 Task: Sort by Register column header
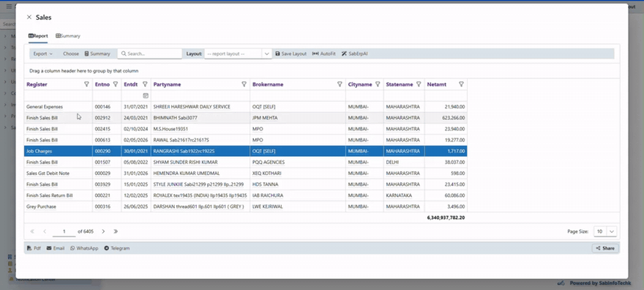click(37, 84)
